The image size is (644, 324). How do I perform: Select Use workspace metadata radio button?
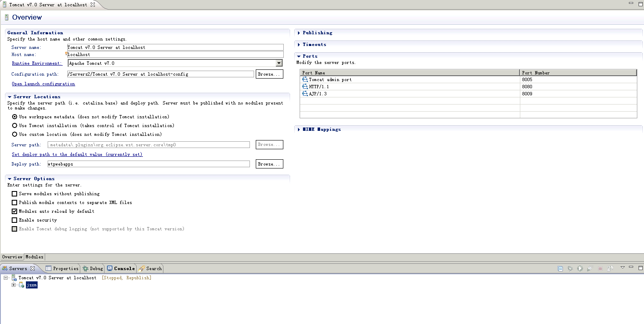[x=15, y=117]
